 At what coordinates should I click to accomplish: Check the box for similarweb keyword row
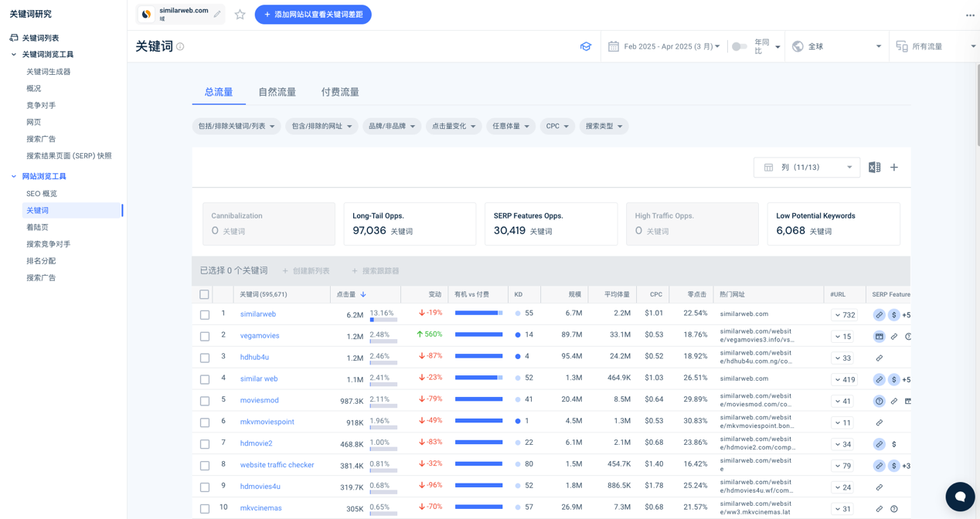click(x=205, y=315)
